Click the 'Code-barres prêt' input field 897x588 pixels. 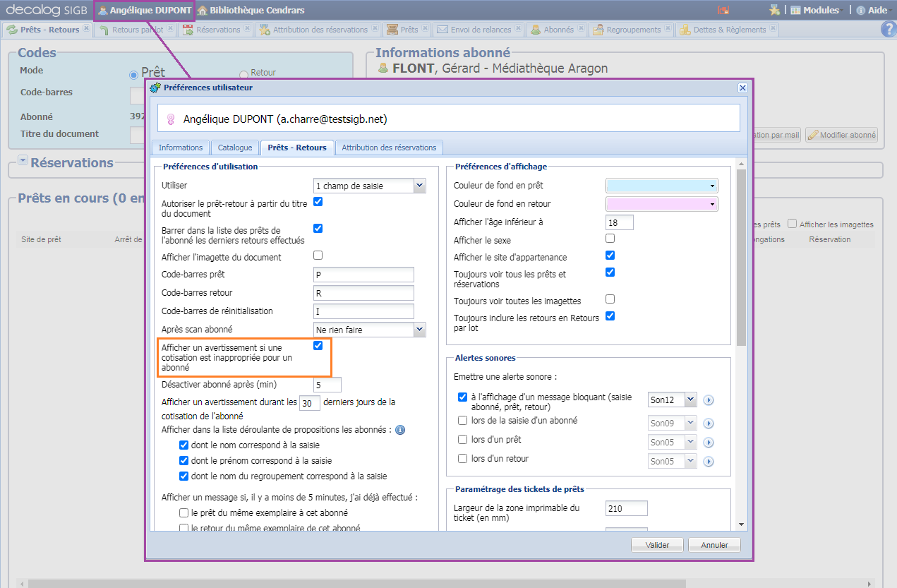363,275
